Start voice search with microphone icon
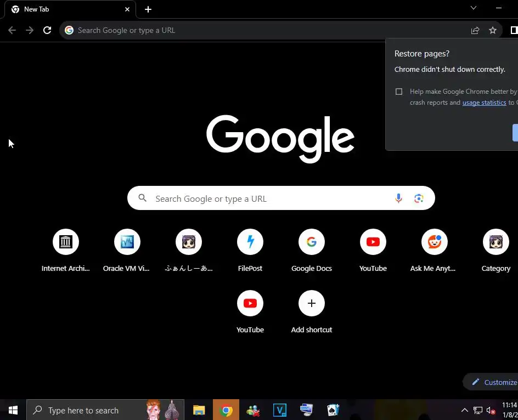 click(x=398, y=198)
